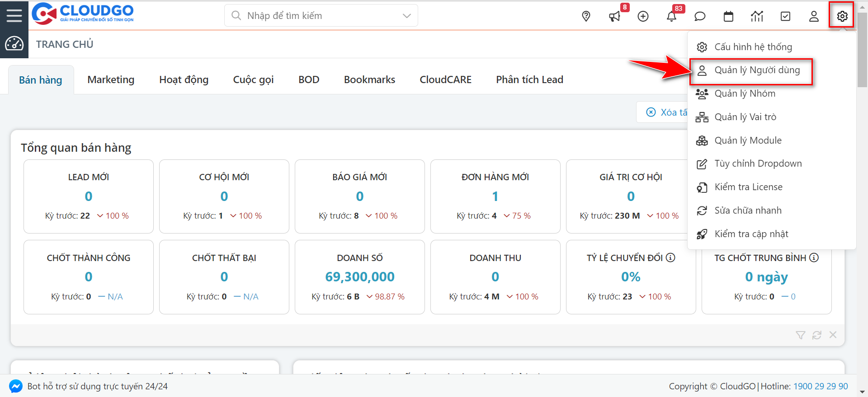Screen dimensions: 868x397
Task: Switch to the Phân tích Lead tab
Action: coord(529,80)
